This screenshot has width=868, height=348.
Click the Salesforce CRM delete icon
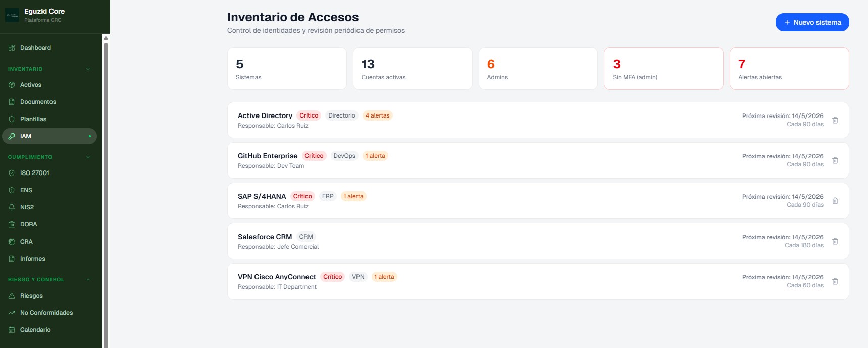[835, 241]
